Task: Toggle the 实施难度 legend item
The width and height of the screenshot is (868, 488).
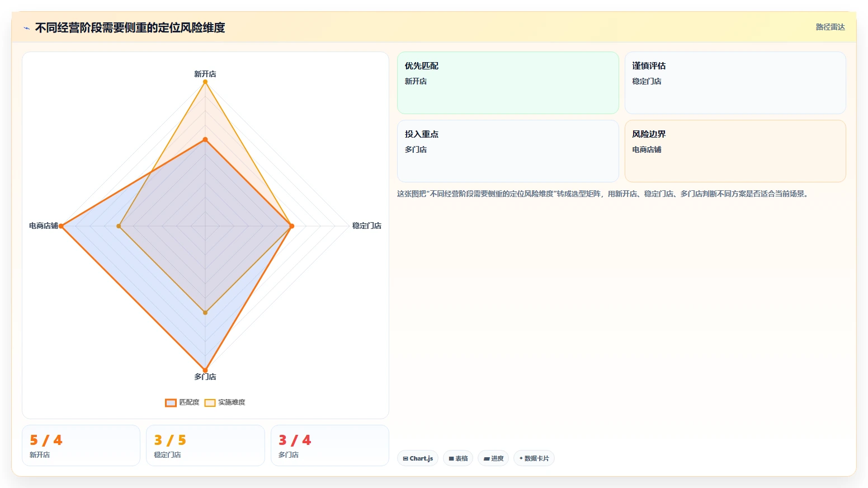Action: [x=225, y=402]
